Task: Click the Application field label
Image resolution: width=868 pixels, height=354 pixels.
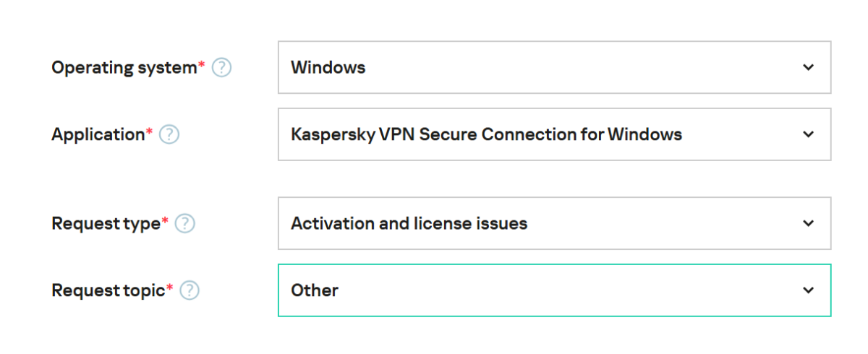Action: pos(98,134)
